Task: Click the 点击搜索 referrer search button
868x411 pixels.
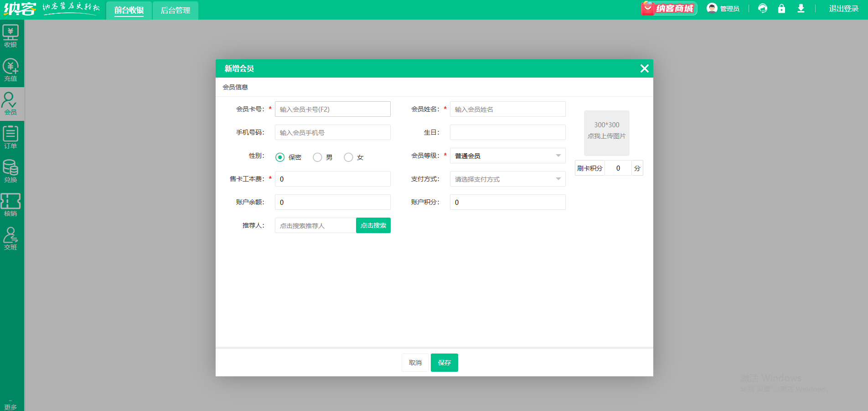Action: point(373,225)
